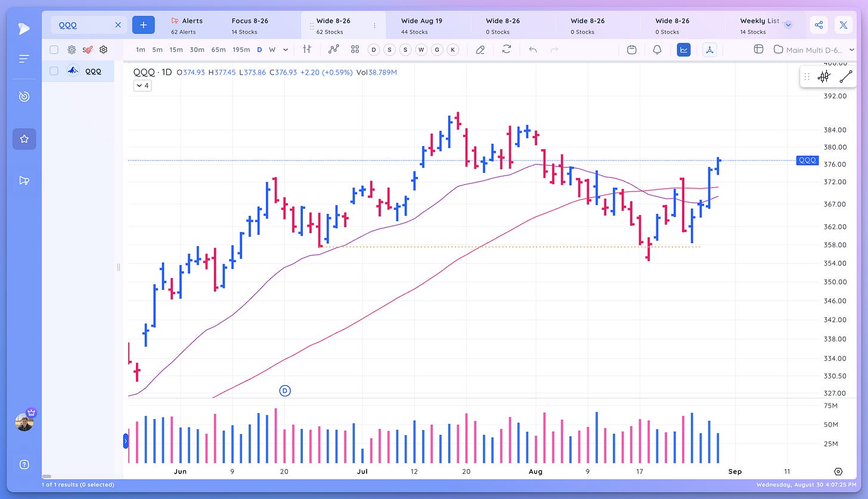Image resolution: width=868 pixels, height=499 pixels.
Task: Select the pencil drawing tool icon
Action: coord(480,49)
